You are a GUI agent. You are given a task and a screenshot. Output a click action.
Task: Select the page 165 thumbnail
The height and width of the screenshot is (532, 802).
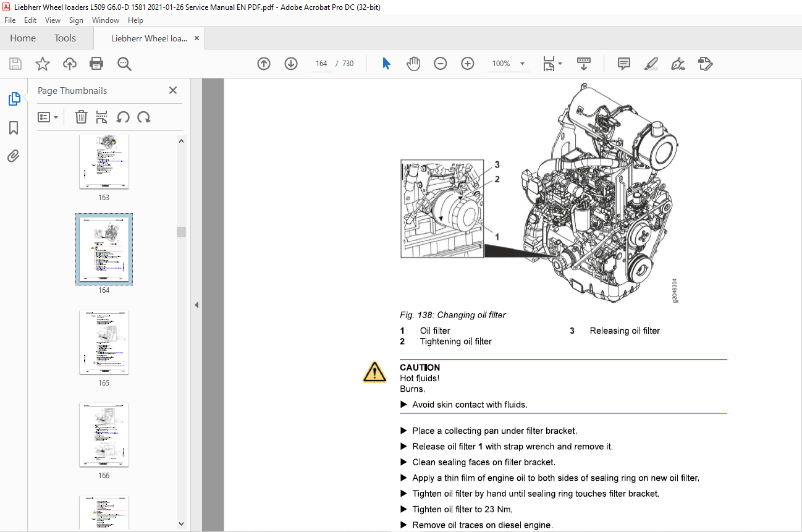coord(104,342)
